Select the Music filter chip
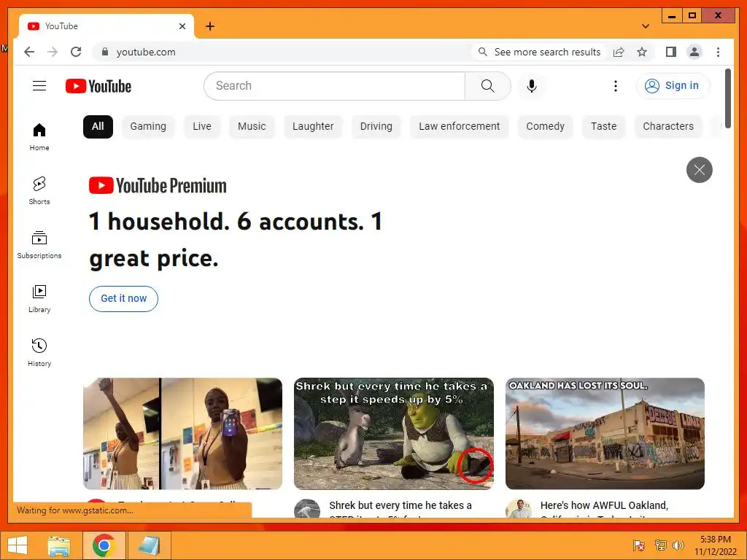 click(x=252, y=127)
